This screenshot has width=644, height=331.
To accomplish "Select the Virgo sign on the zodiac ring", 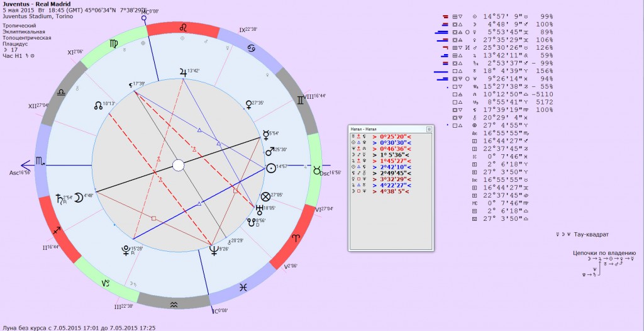I will (x=113, y=45).
